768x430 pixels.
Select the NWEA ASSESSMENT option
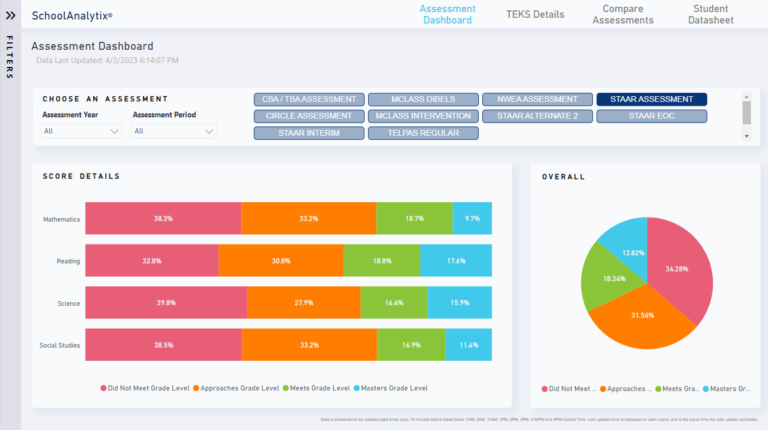[537, 99]
